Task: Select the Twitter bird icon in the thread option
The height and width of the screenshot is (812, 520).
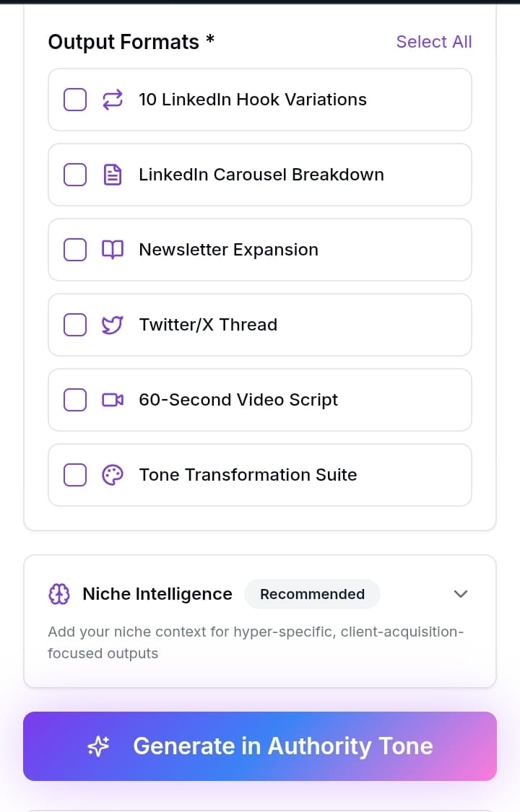Action: (x=113, y=325)
